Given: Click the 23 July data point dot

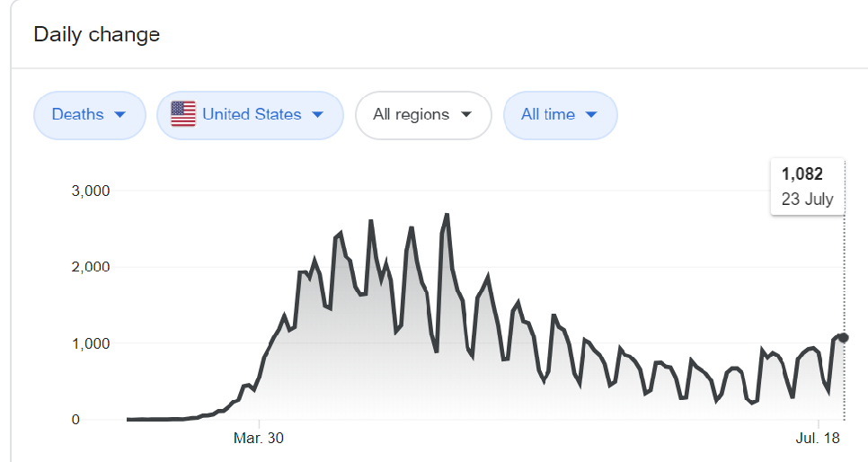Looking at the screenshot, I should point(844,337).
